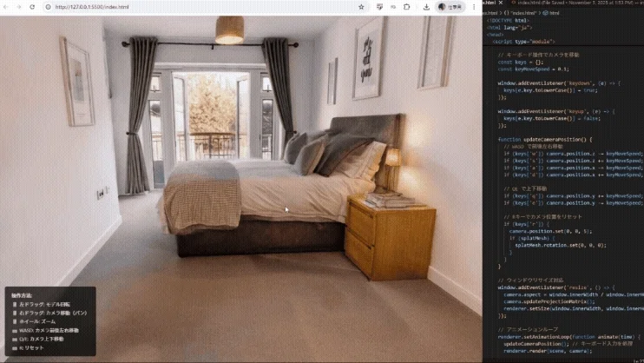Click the code line "const keyMoveSpeed = 0.1;"
This screenshot has width=644, height=363.
point(533,69)
